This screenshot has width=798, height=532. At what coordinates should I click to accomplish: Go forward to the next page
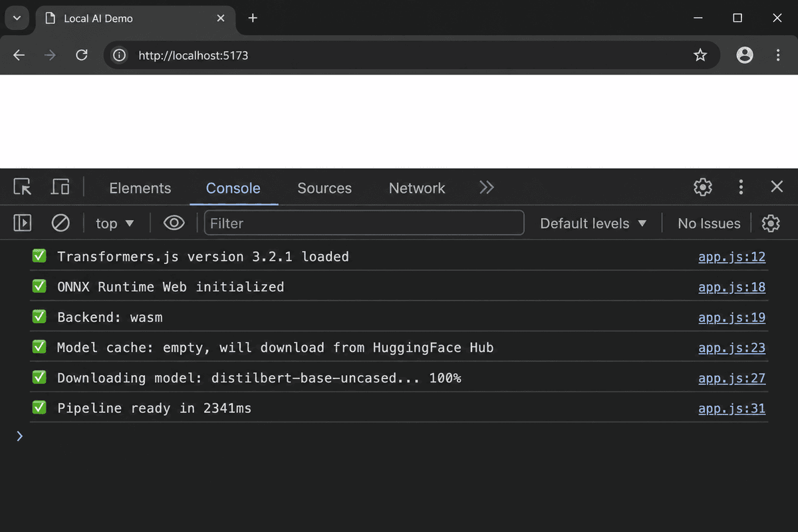pos(51,55)
